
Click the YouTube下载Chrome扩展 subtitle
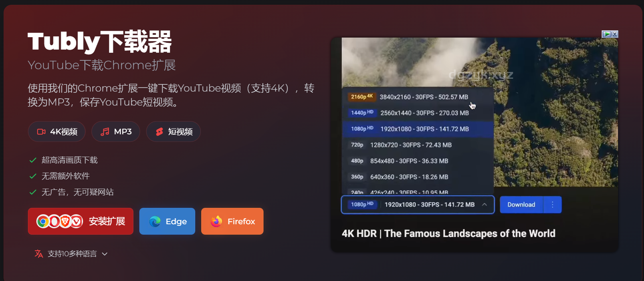(102, 65)
